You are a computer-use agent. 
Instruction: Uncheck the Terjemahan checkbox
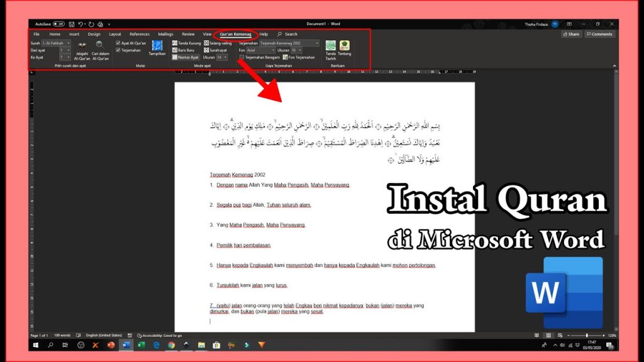click(118, 50)
